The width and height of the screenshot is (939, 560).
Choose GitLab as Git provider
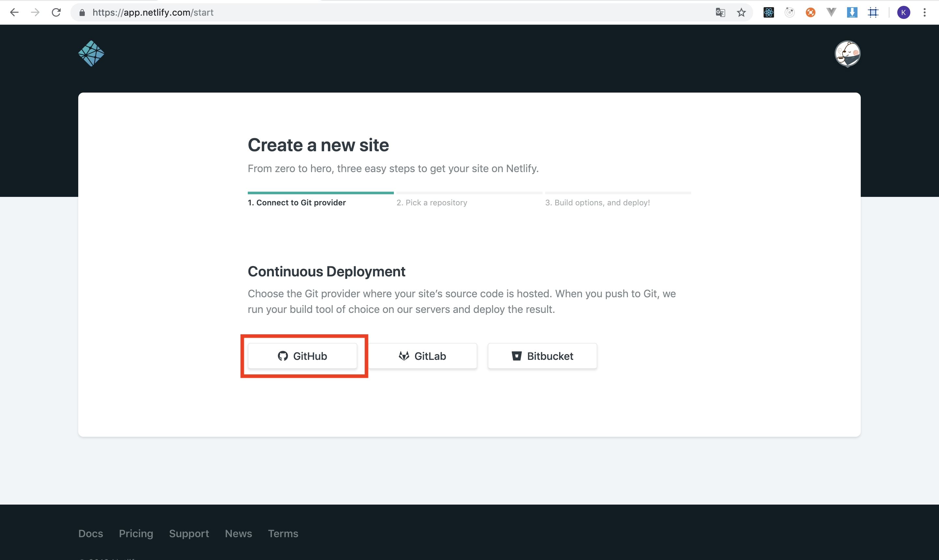click(422, 356)
